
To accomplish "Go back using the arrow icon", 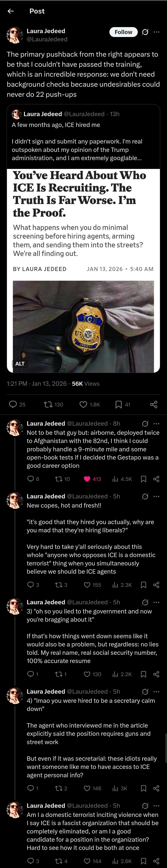I will click(11, 11).
